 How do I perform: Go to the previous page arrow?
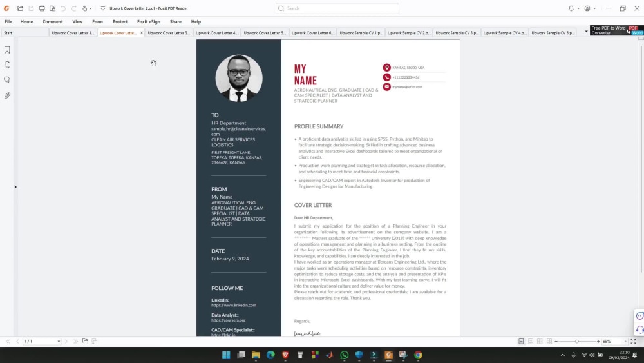(17, 342)
